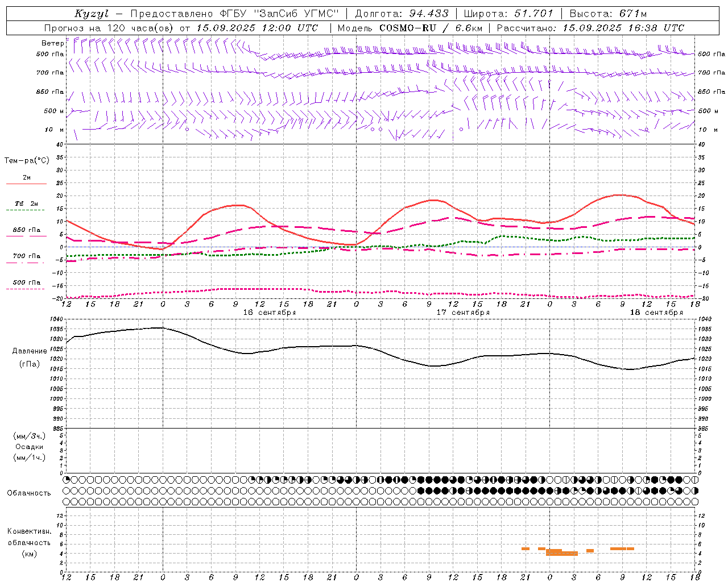Click the pink dash-dot 700 гПа legend line
Viewport: 728px width, 582px height.
(x=26, y=263)
